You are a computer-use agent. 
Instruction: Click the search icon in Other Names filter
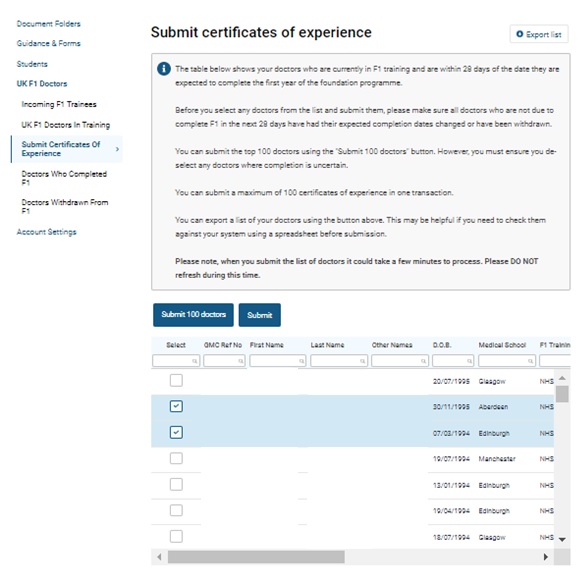423,361
